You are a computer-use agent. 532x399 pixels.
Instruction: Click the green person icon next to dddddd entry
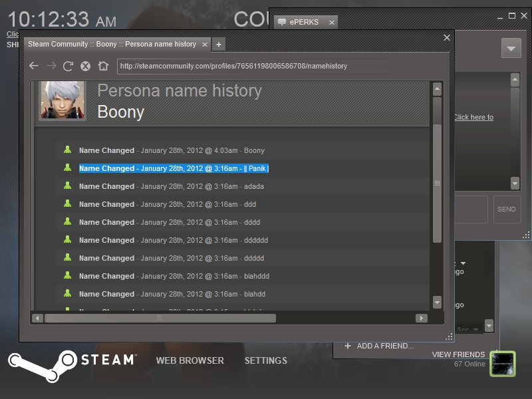(x=68, y=239)
